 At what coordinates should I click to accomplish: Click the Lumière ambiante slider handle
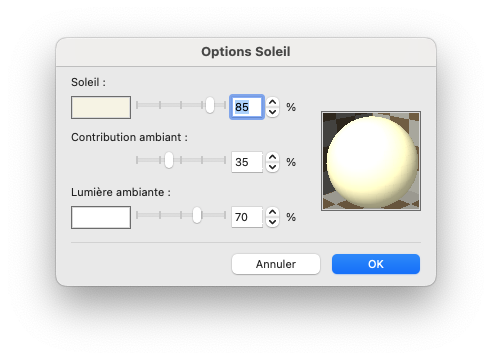[x=197, y=215]
